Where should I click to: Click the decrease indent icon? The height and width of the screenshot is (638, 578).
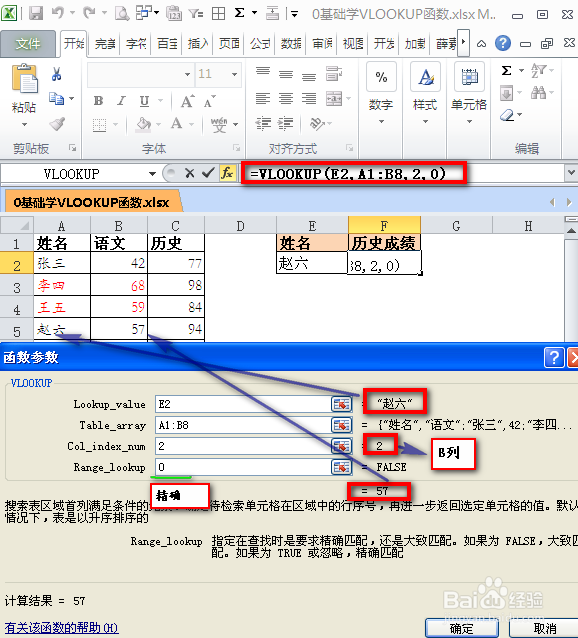pos(263,122)
